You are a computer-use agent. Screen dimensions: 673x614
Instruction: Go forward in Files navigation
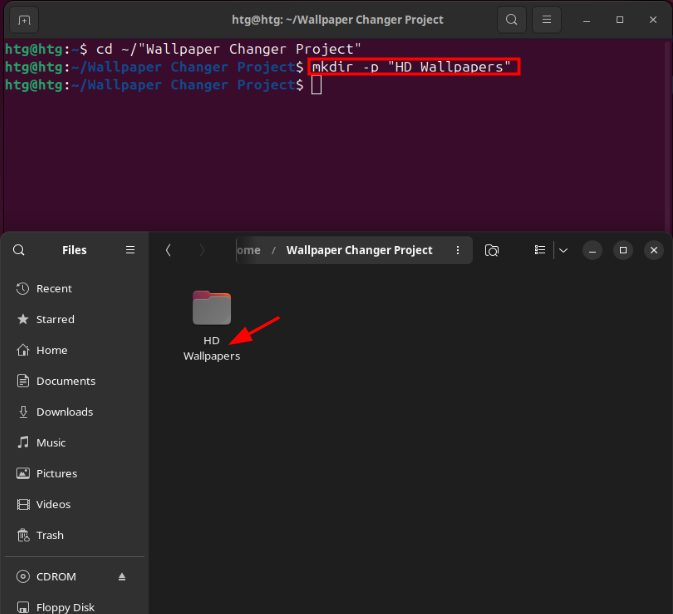click(202, 250)
